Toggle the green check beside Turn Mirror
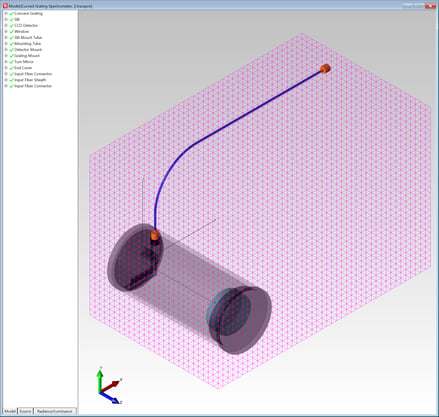 point(12,62)
